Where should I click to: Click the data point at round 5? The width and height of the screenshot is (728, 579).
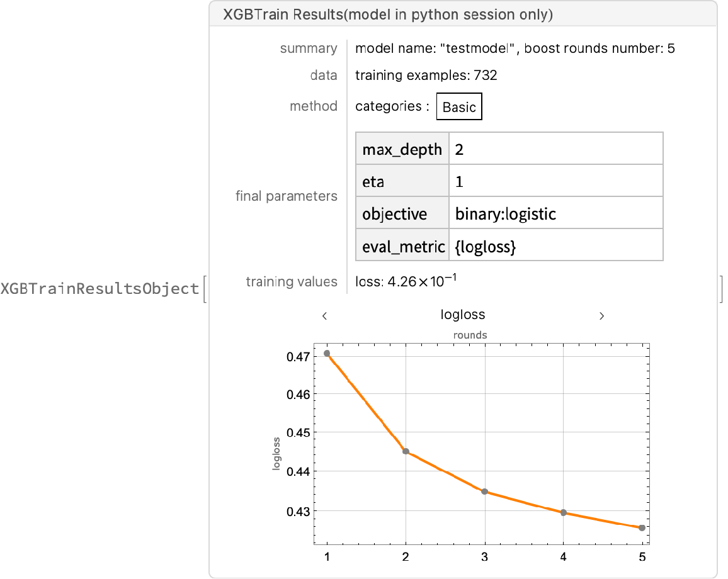[642, 527]
